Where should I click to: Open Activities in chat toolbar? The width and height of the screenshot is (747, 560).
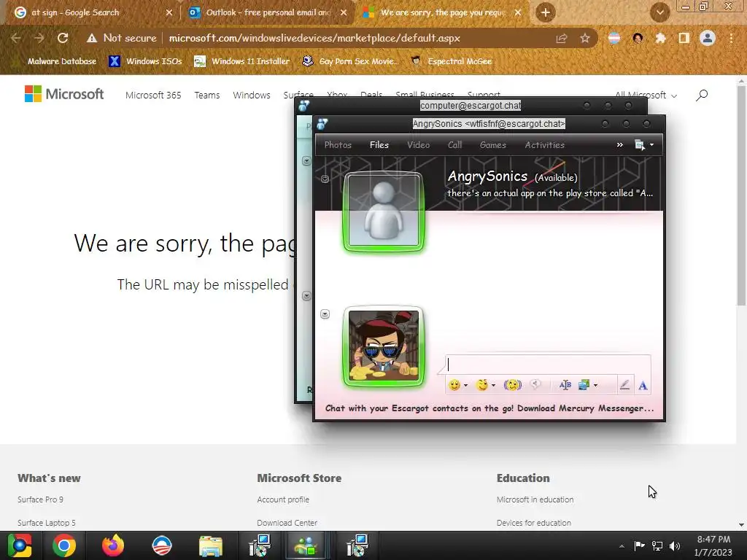click(544, 145)
